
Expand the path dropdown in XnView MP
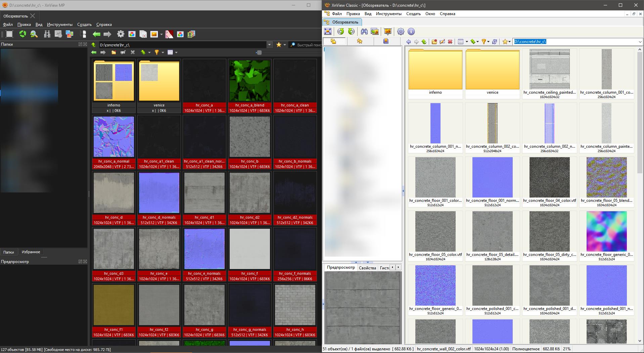coord(269,45)
